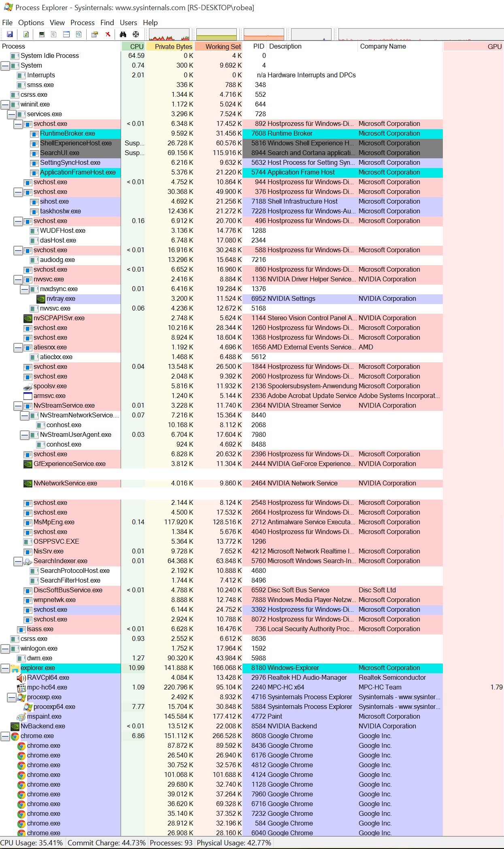Collapse the procexp.exe tree node
This screenshot has width=504, height=849.
(12, 697)
